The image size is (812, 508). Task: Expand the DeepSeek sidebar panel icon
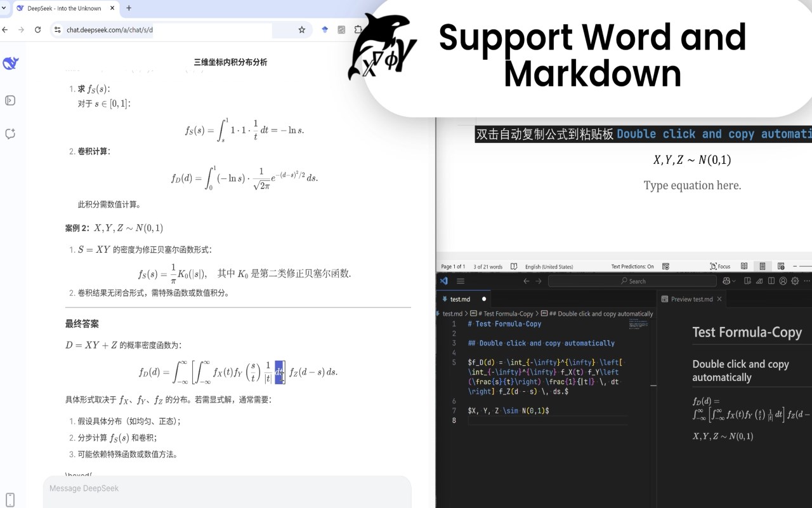click(10, 100)
